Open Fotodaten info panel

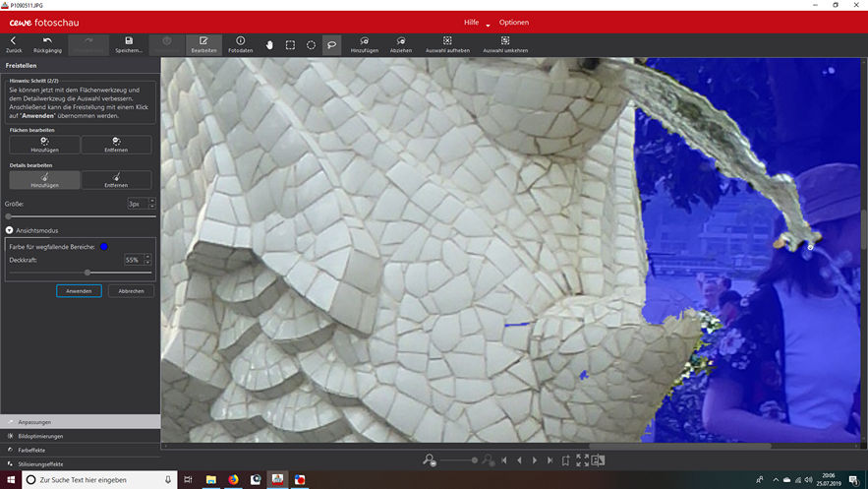coord(240,41)
